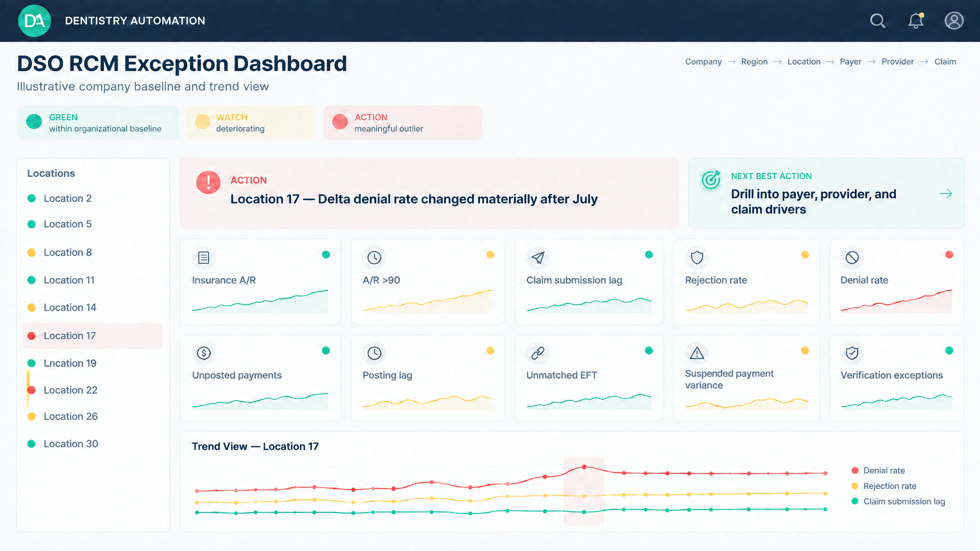
Task: Click the DENTISTRY AUTOMATION brand title
Action: click(x=135, y=21)
